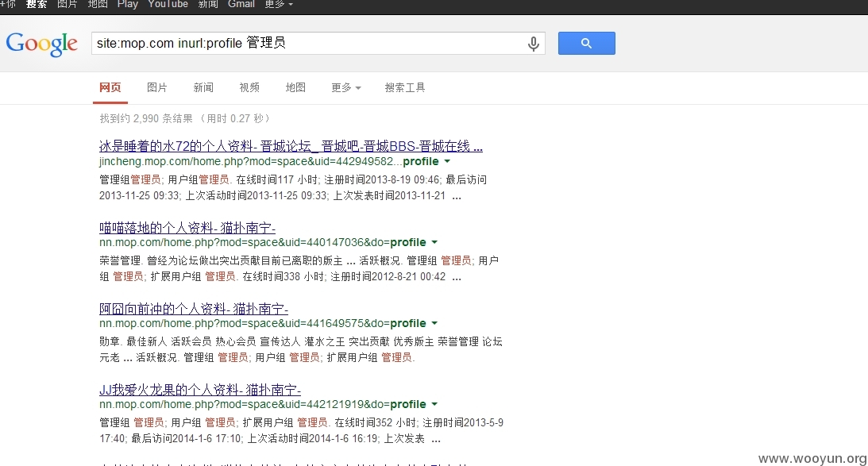Click URL text jincheng.mop.com/home.php?mod=space
This screenshot has height=466, width=868.
click(x=268, y=162)
